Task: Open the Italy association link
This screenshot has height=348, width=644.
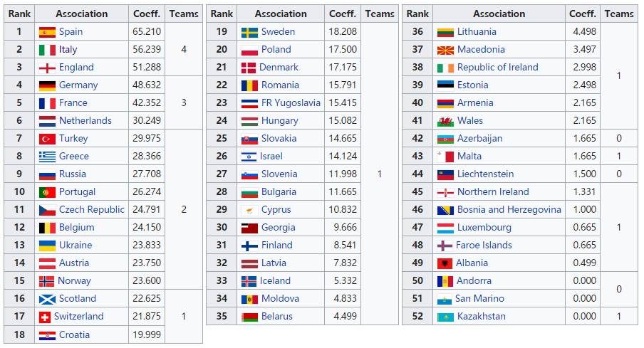Action: pos(68,50)
